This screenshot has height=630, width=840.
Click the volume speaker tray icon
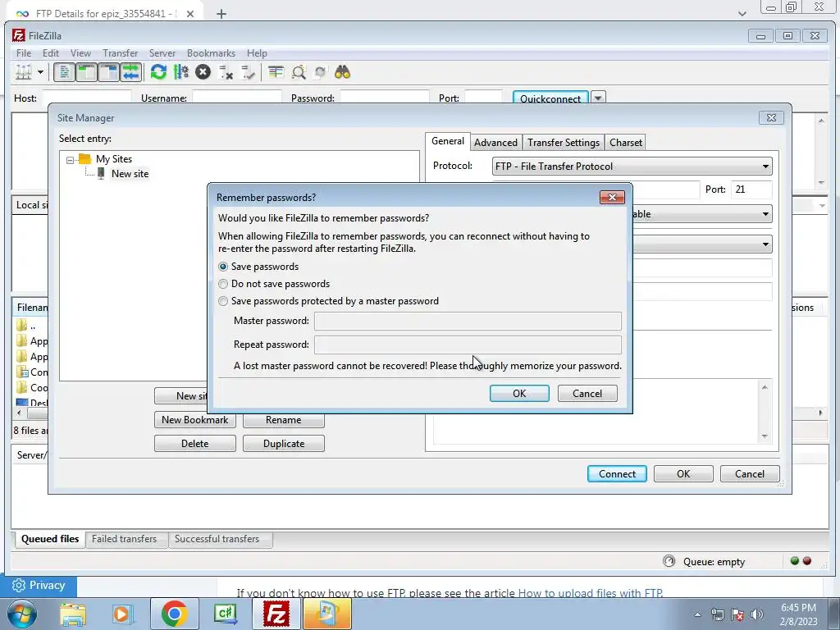tap(756, 614)
